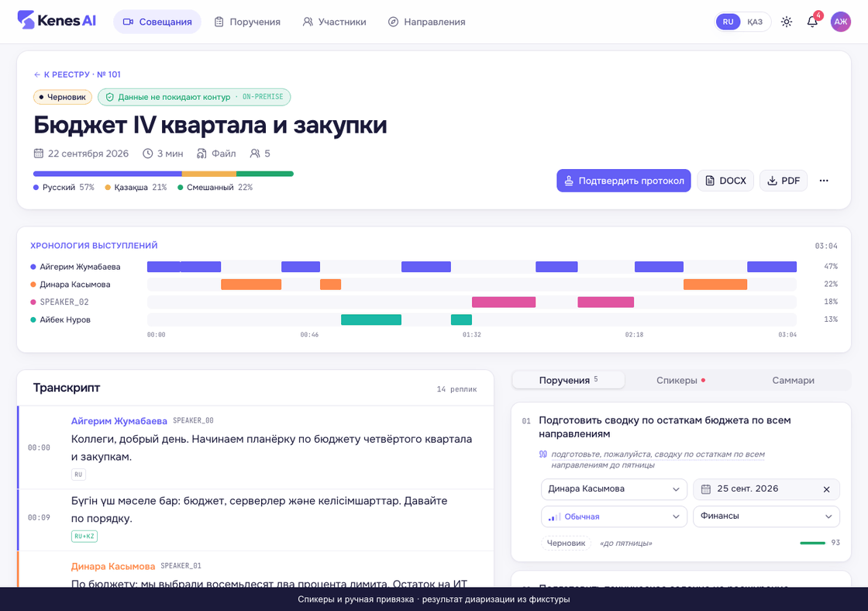Go to Поручения in top navigation
The image size is (868, 611).
click(247, 22)
